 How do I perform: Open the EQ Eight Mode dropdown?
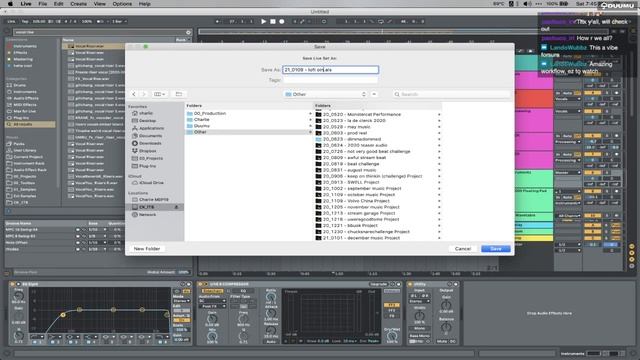pyautogui.click(x=182, y=301)
